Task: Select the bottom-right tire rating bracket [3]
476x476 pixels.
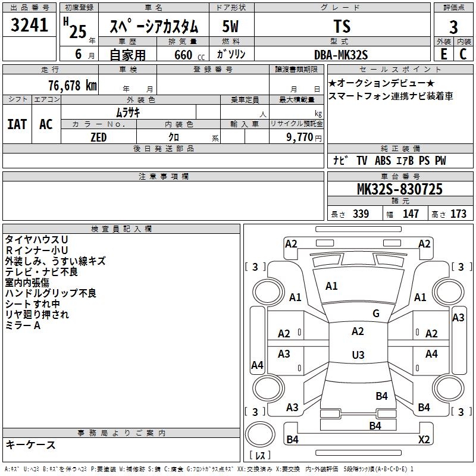Action: pos(459,412)
